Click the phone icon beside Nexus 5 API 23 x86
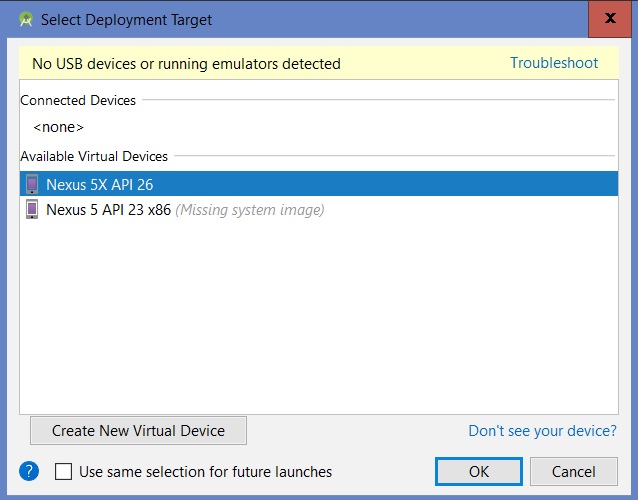Image resolution: width=638 pixels, height=500 pixels. [32, 209]
